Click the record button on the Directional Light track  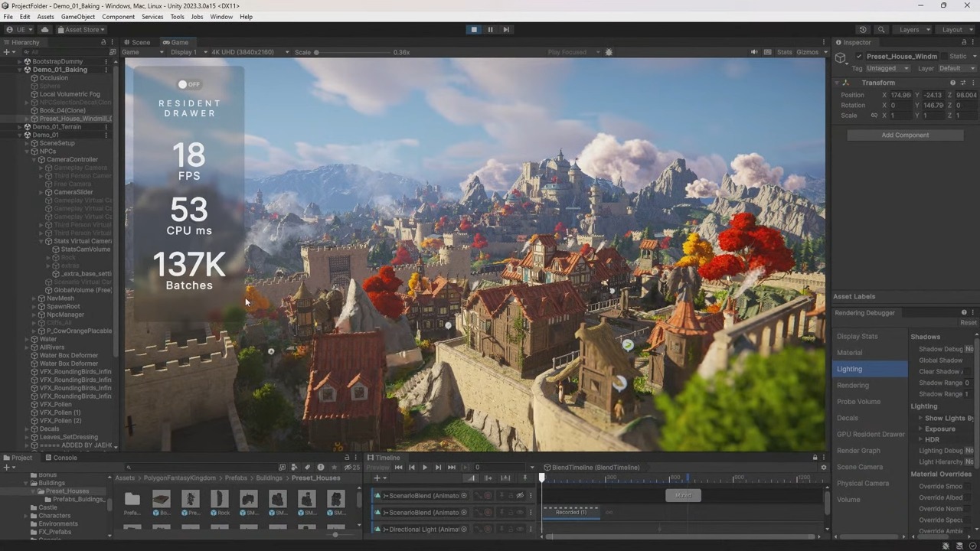pos(488,529)
